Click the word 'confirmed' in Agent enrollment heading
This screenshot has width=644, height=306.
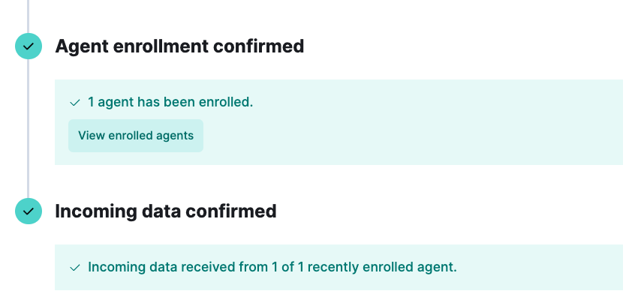click(260, 46)
